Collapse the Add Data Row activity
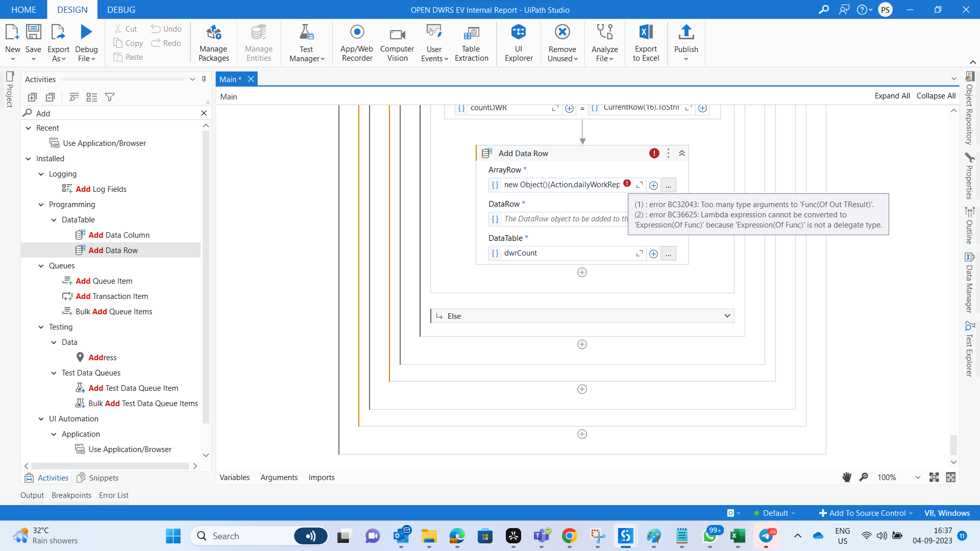 pos(682,154)
